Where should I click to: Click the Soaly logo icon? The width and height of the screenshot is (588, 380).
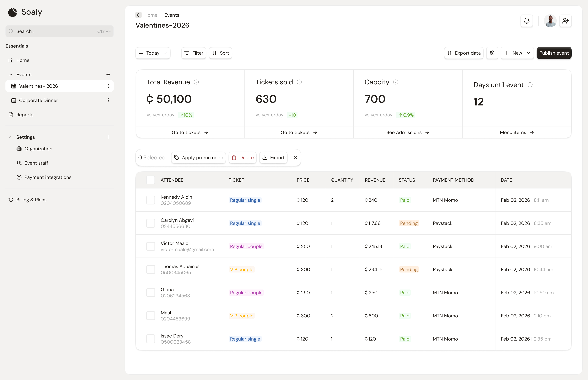point(13,12)
